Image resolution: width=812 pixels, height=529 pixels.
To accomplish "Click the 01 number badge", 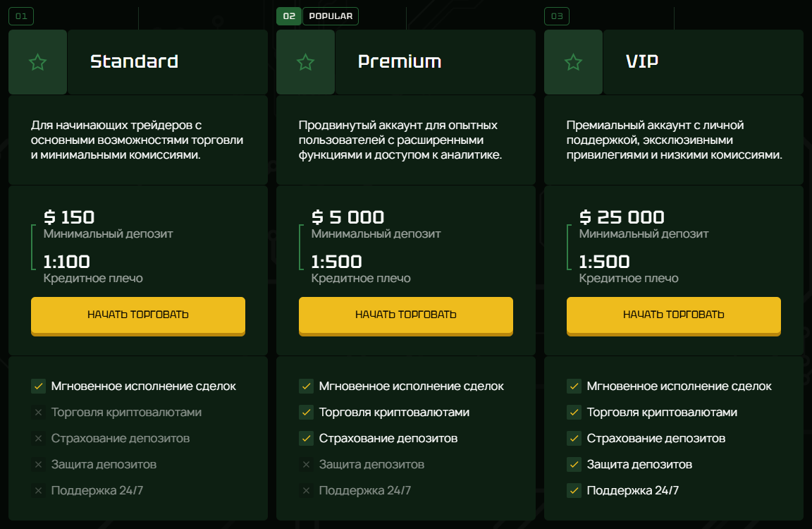I will (20, 16).
